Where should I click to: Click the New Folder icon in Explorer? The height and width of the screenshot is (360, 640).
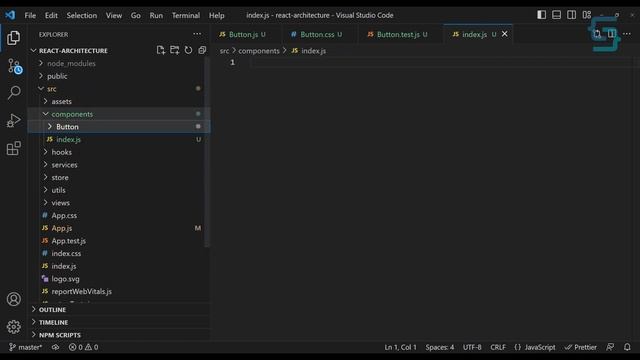click(175, 50)
